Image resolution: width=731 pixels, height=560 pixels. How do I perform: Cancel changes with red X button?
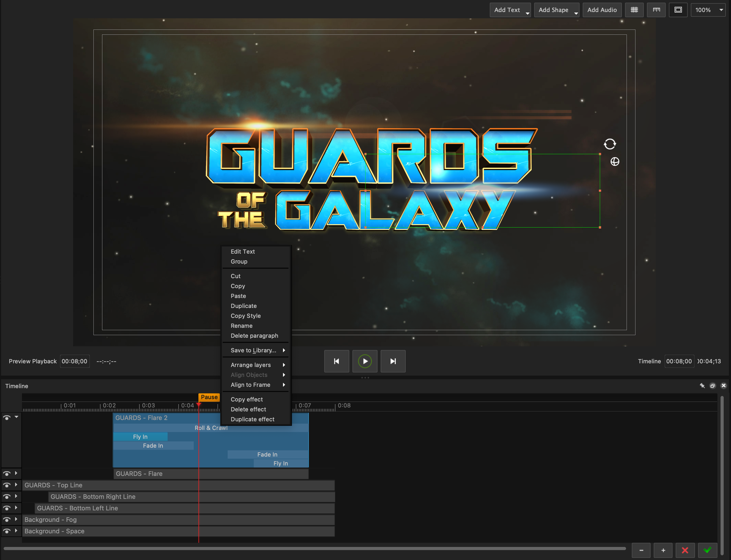coord(685,550)
